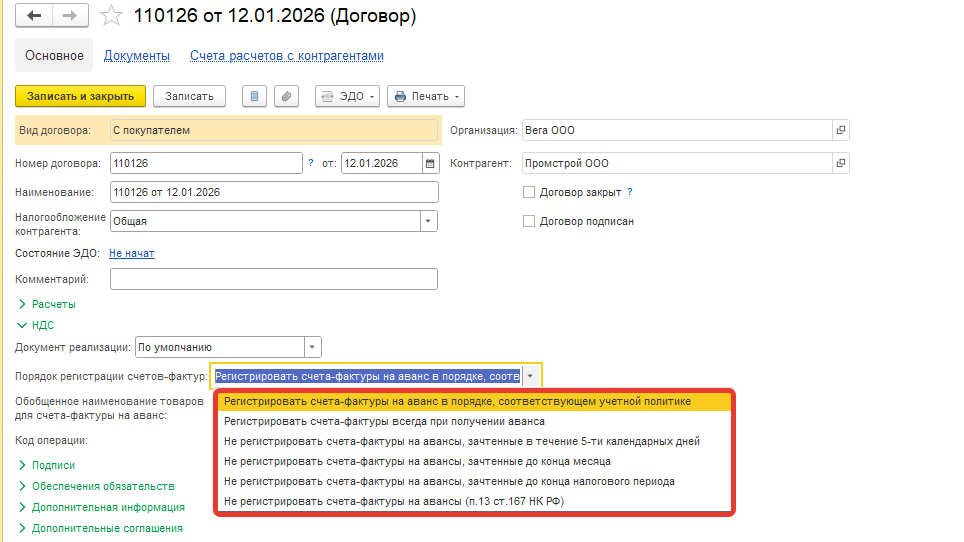964x542 pixels.
Task: Click the document report icon in toolbar
Action: (x=255, y=96)
